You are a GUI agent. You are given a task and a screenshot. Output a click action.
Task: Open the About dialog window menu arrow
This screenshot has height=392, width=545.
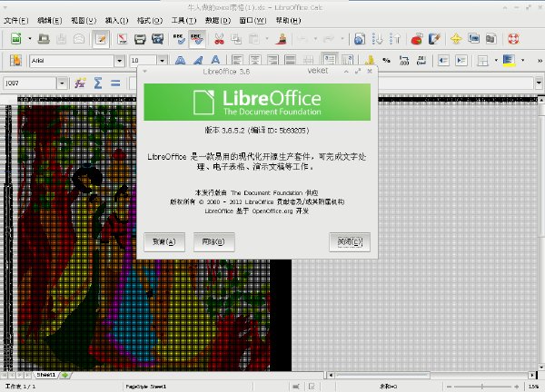[145, 72]
